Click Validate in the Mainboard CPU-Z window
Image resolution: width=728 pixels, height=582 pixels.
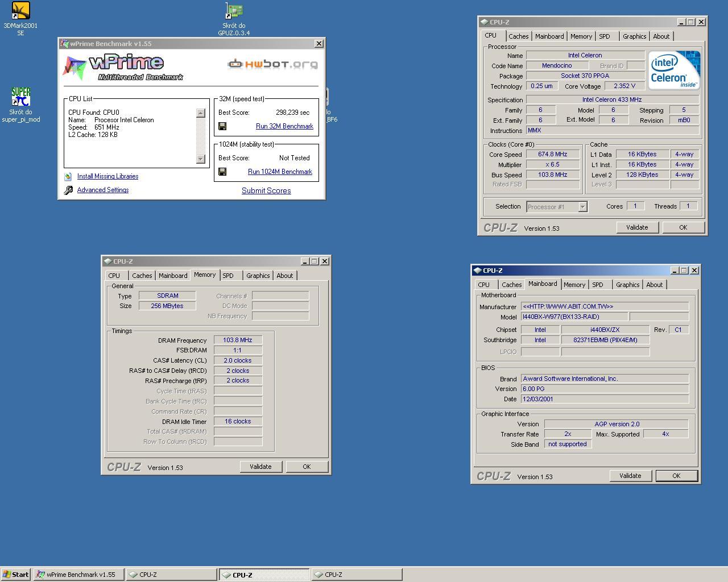[x=630, y=476]
